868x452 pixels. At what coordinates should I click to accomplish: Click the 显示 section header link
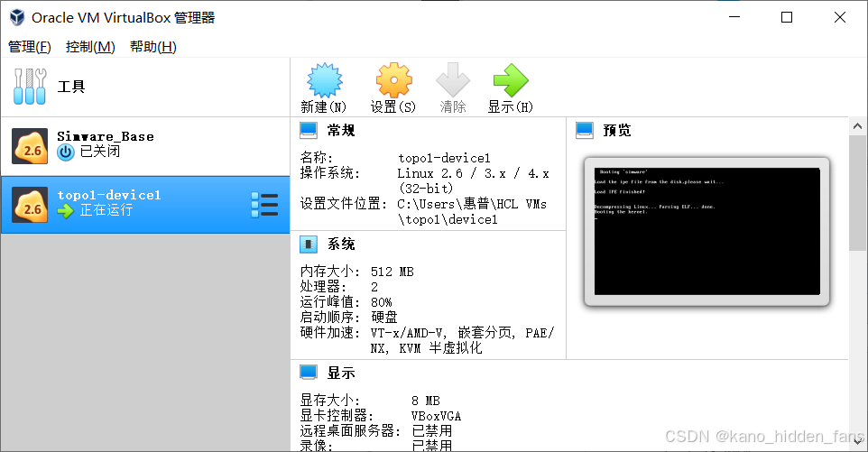(341, 373)
